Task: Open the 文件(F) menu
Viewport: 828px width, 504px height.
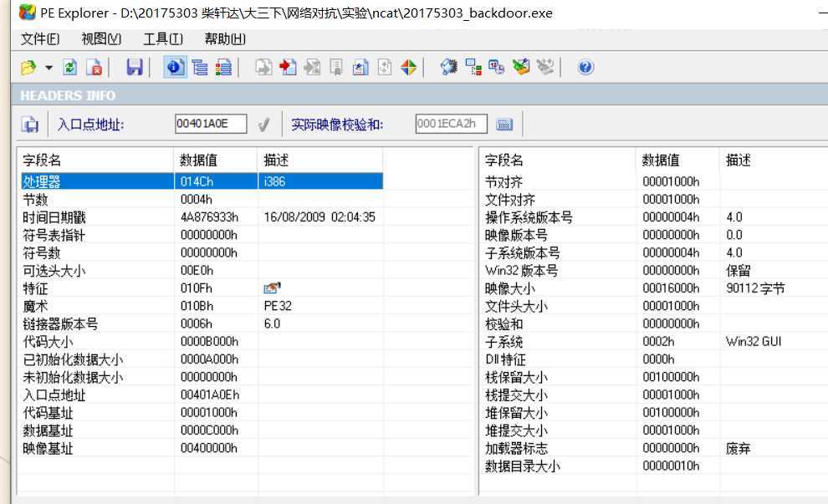Action: pos(40,38)
